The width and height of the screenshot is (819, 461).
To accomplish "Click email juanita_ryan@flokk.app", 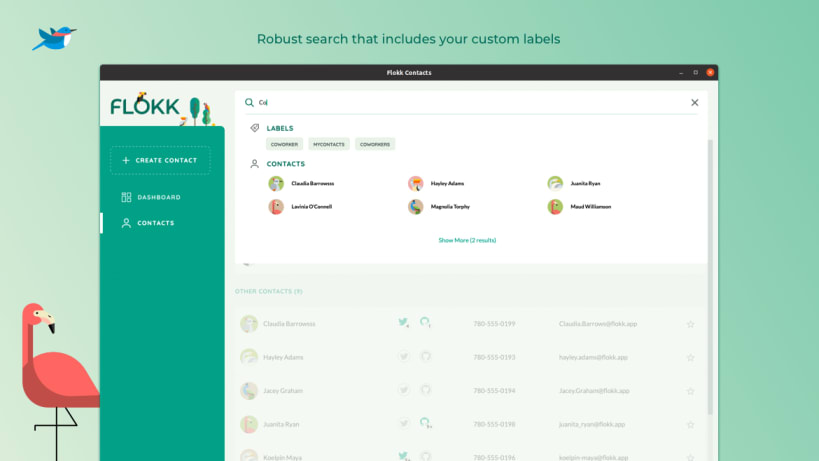I will (592, 424).
